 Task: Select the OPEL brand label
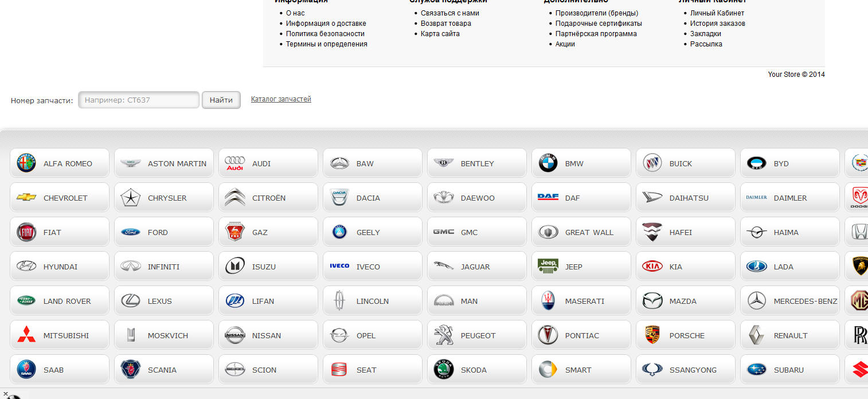(x=366, y=335)
